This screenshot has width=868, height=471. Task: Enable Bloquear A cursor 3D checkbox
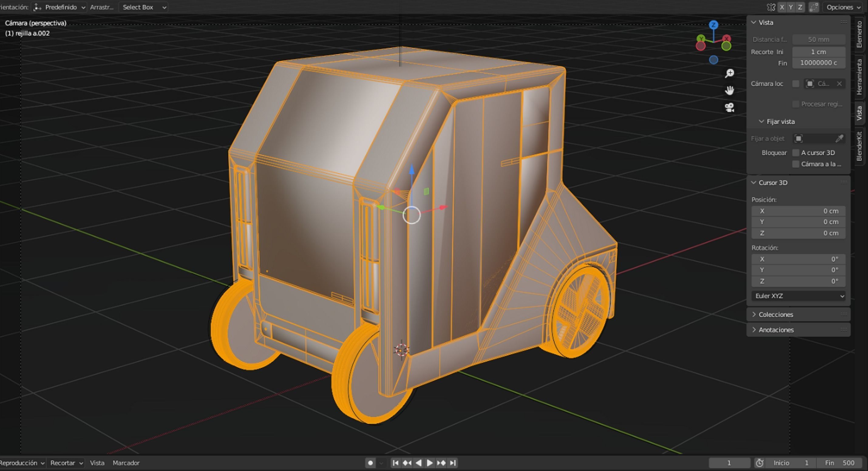pyautogui.click(x=795, y=153)
